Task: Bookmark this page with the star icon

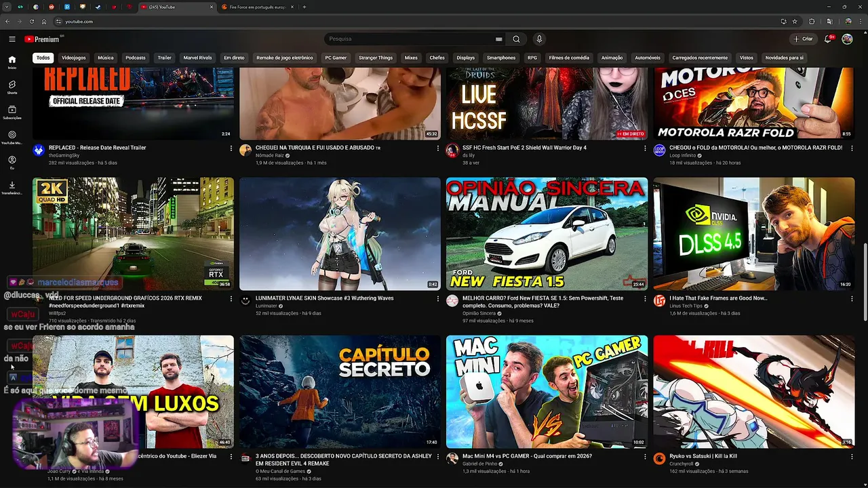Action: point(794,22)
